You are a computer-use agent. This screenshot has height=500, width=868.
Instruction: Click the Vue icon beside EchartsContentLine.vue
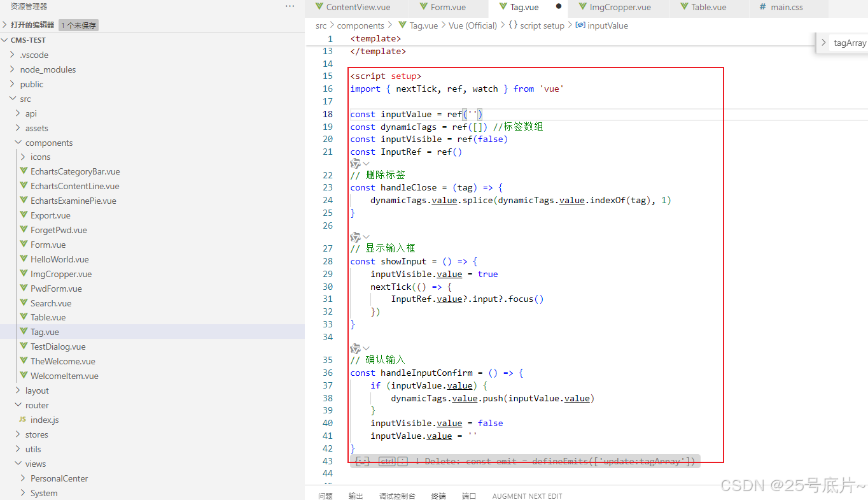pos(24,186)
